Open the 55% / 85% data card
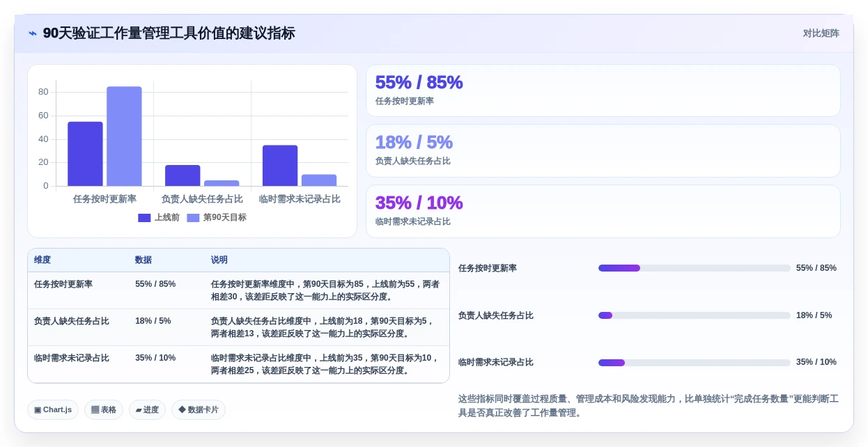Viewport: 868px width, 447px height. [603, 91]
